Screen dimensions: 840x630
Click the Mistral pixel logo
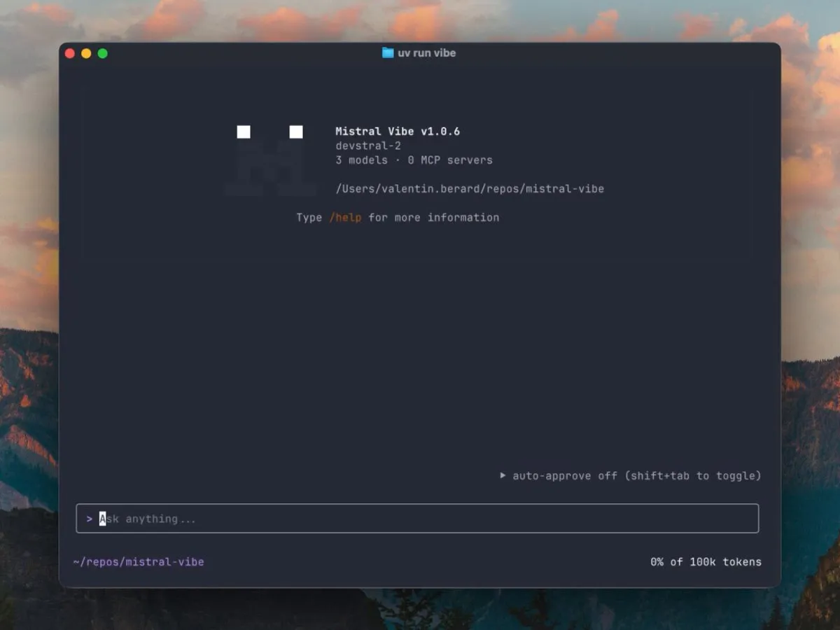[x=270, y=160]
